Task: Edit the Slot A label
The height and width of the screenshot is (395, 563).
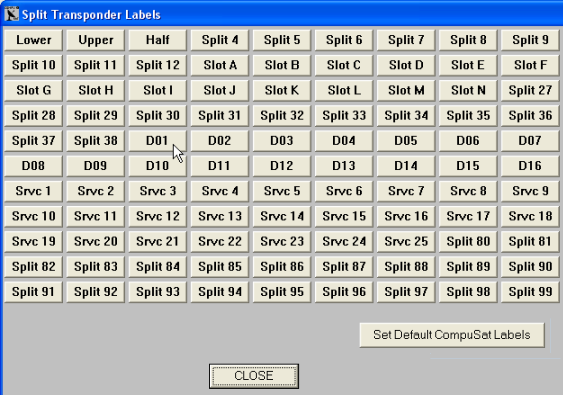Action: point(220,65)
